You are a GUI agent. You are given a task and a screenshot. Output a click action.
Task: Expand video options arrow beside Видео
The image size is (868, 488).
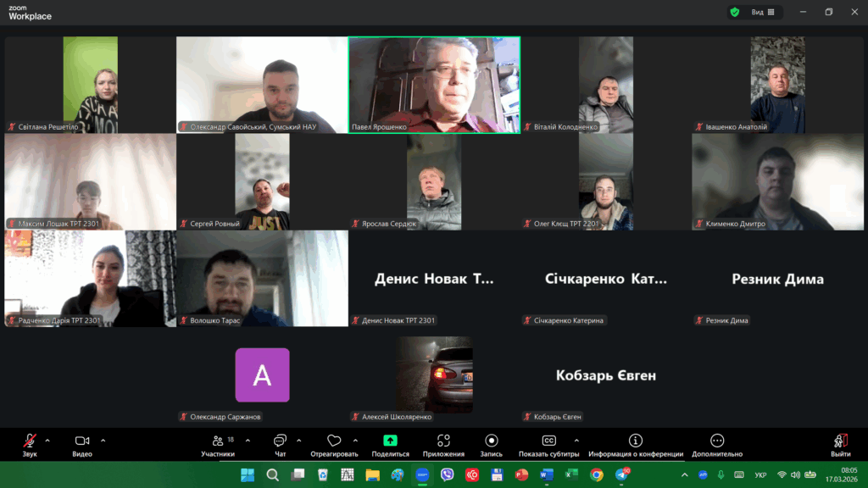click(103, 441)
